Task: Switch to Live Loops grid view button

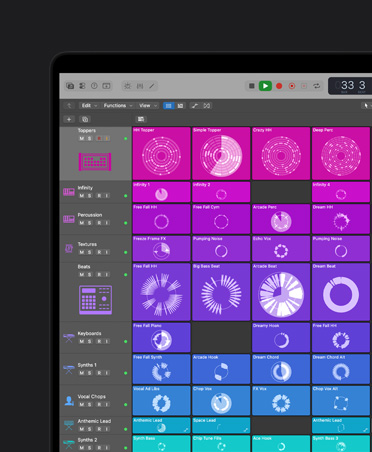Action: [169, 106]
